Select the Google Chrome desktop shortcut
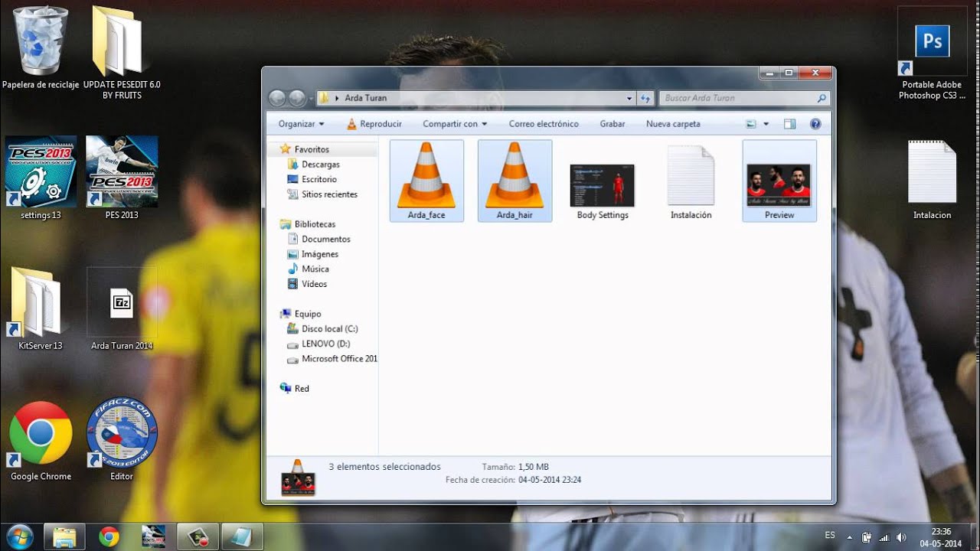The height and width of the screenshot is (551, 980). [x=41, y=441]
